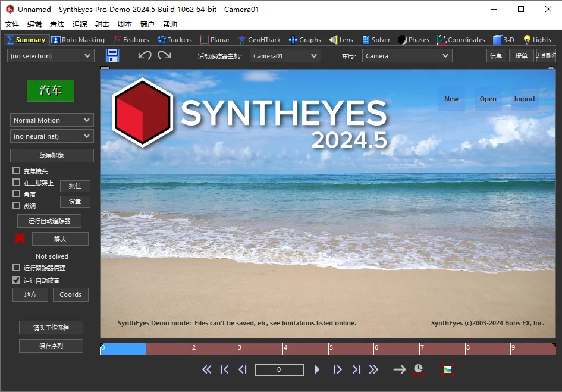Open the Camera01 active tracker host dropdown
562x392 pixels.
(x=285, y=56)
